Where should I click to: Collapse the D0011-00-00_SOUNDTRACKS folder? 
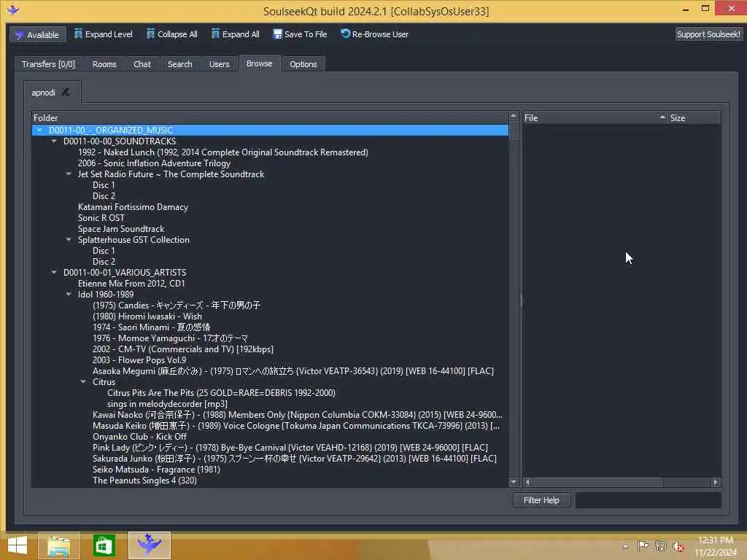tap(54, 141)
